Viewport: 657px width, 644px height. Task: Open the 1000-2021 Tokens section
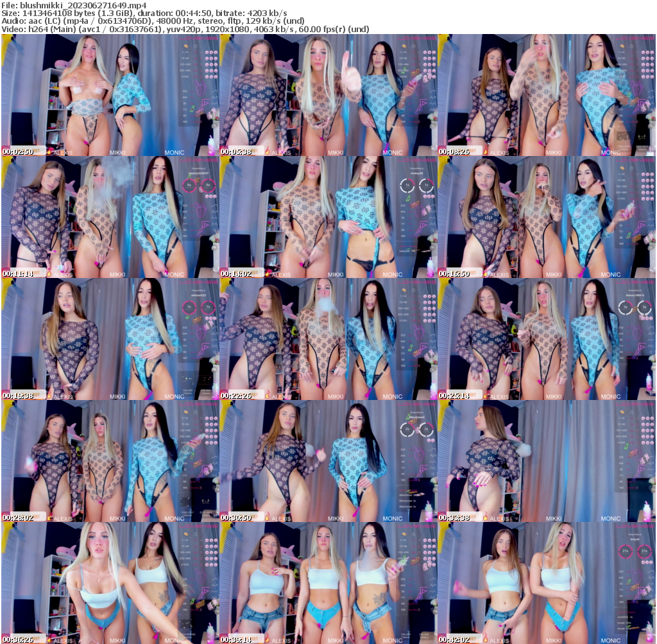coord(623,146)
